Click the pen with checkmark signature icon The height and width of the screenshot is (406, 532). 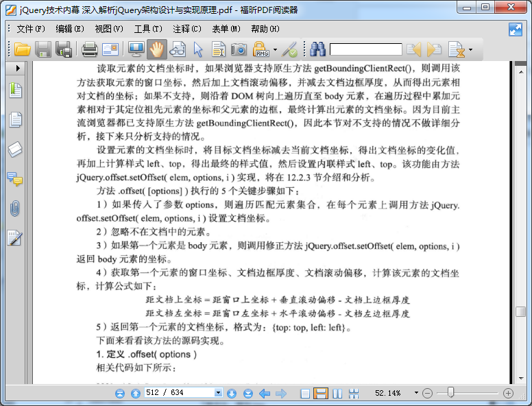click(x=289, y=49)
